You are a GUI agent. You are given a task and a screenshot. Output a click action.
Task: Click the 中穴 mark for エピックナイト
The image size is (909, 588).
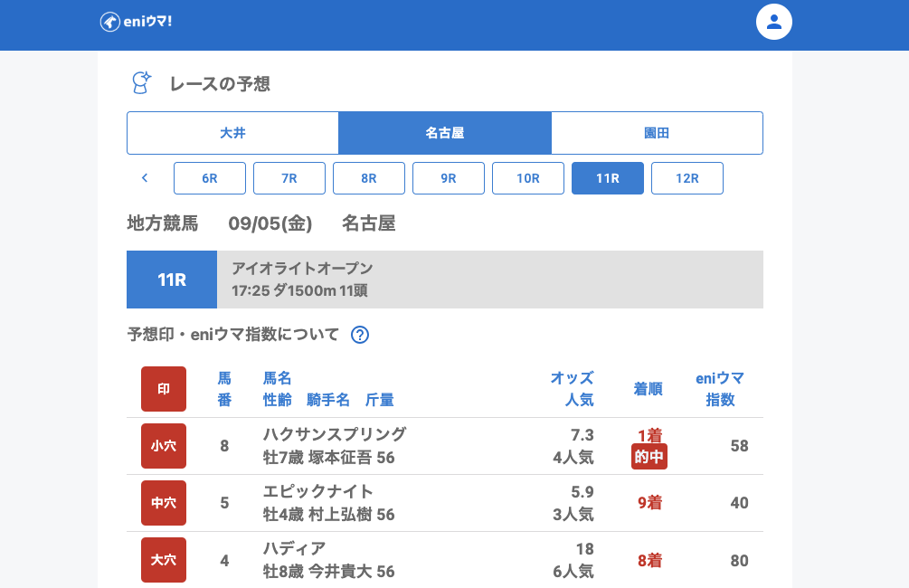(164, 503)
